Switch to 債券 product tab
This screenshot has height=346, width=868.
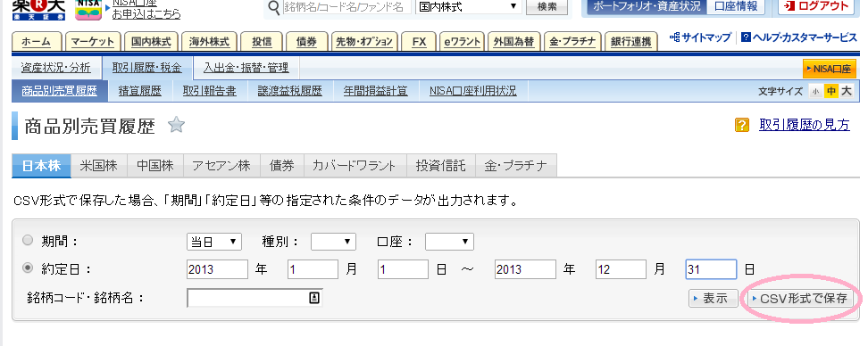282,166
